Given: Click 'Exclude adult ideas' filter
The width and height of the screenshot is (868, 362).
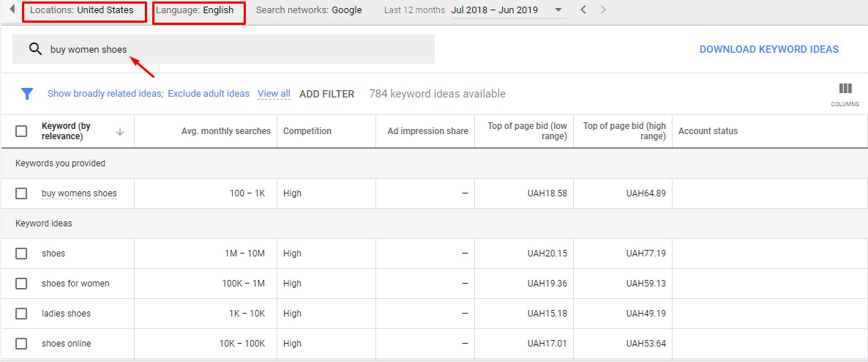Looking at the screenshot, I should point(209,94).
